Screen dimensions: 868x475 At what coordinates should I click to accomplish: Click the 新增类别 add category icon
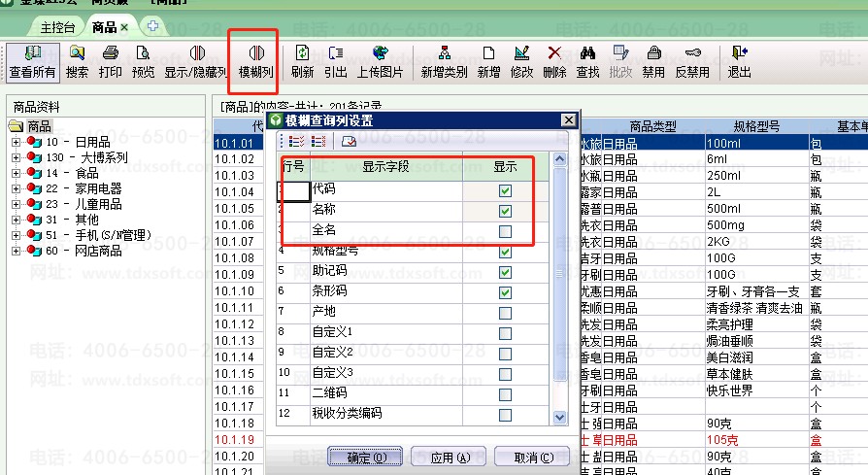point(444,60)
